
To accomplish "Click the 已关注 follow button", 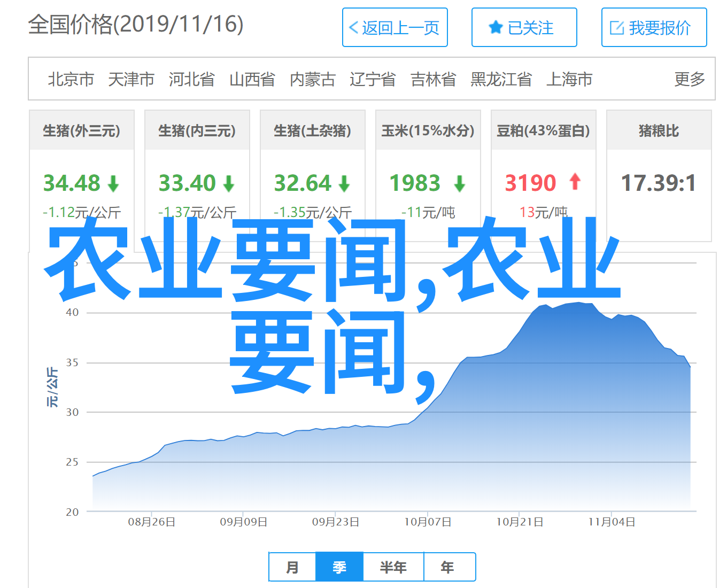I will (x=524, y=27).
